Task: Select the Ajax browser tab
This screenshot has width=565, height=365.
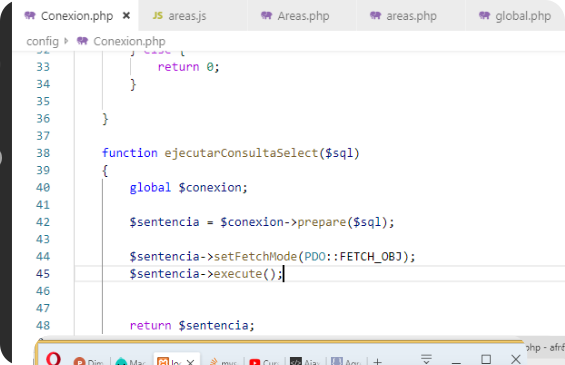Action: click(305, 361)
